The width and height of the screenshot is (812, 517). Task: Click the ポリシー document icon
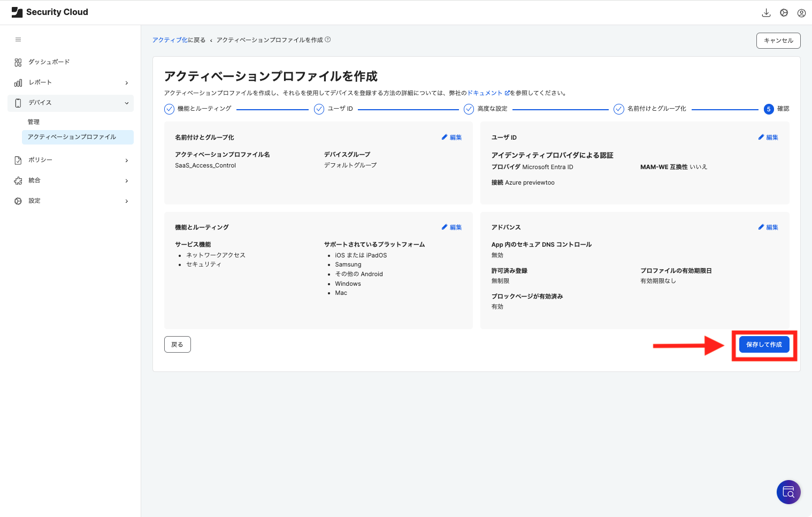[x=18, y=160]
